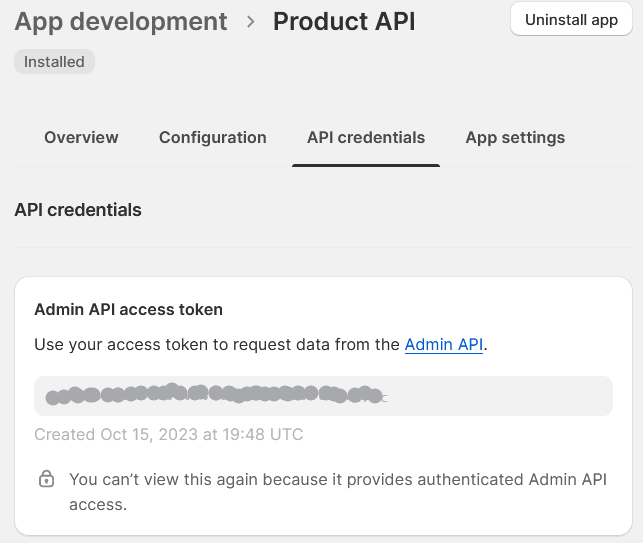Select the API credentials tab
The width and height of the screenshot is (643, 543).
click(x=365, y=138)
